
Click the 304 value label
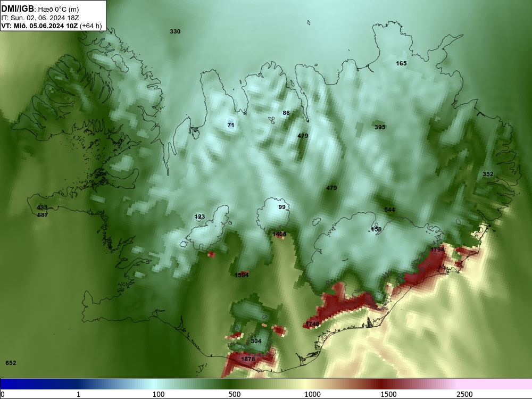256,341
